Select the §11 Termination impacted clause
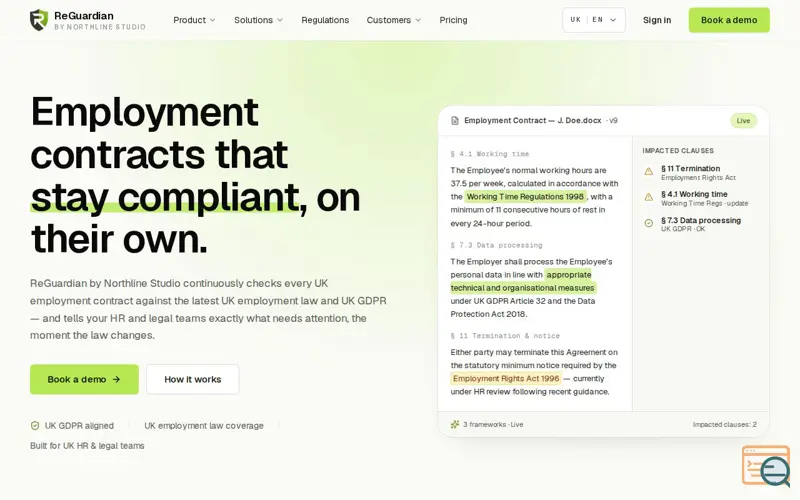The width and height of the screenshot is (800, 500). tap(698, 172)
